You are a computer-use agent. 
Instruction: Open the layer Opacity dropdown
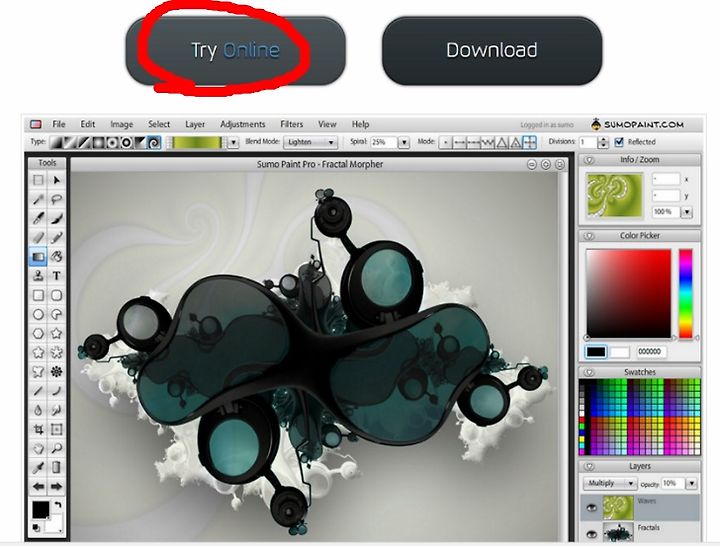692,483
